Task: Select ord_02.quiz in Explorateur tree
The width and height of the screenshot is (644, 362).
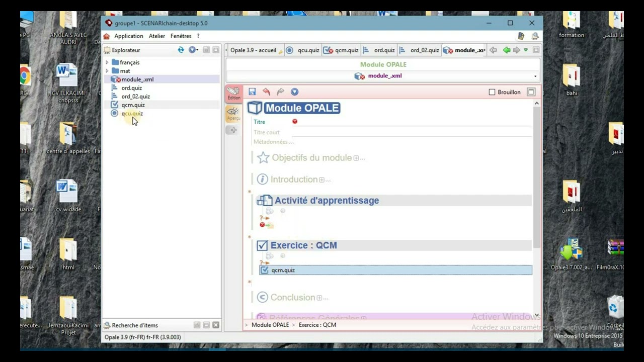Action: tap(135, 97)
